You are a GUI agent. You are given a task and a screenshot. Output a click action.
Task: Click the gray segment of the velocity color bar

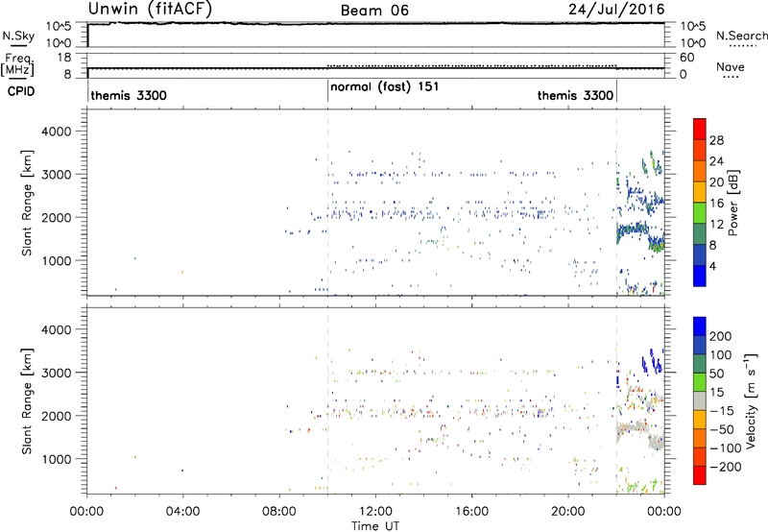[700, 400]
